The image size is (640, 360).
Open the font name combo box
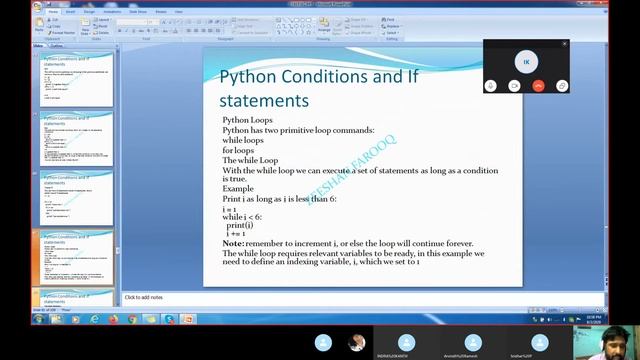click(x=131, y=22)
